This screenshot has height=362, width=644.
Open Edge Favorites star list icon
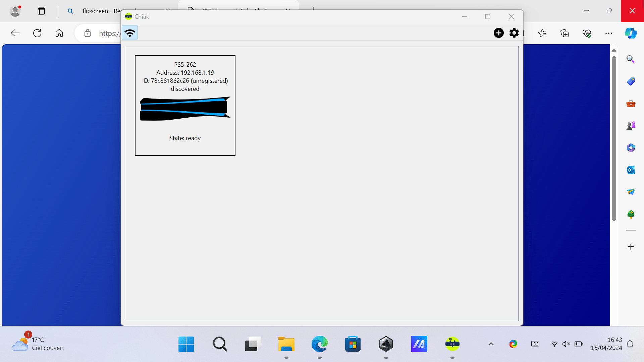542,33
